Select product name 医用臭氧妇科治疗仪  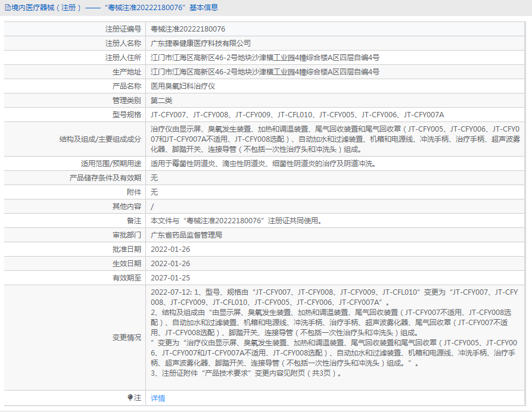[x=183, y=86]
